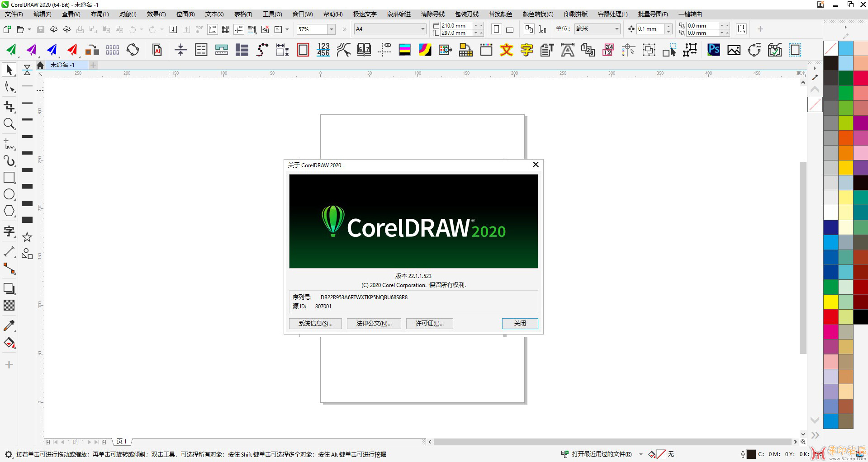Select the Ellipse tool
Image resolution: width=868 pixels, height=462 pixels.
click(x=9, y=194)
